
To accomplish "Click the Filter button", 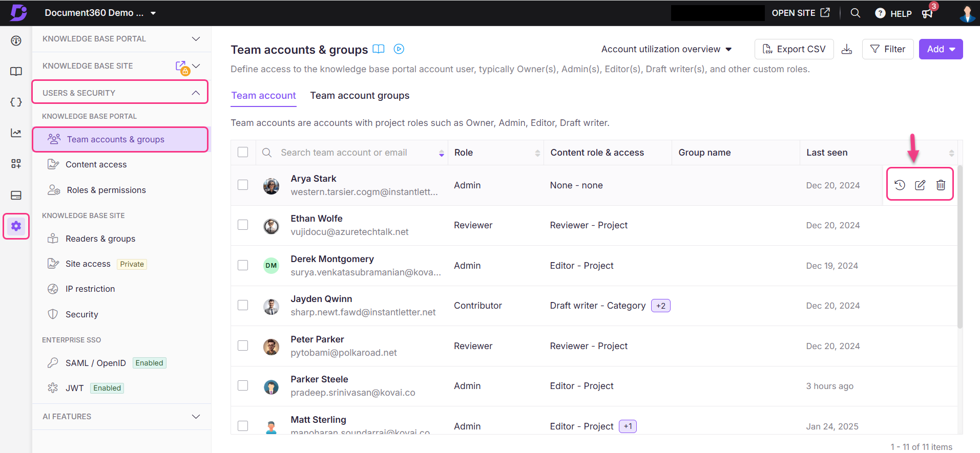I will click(888, 49).
